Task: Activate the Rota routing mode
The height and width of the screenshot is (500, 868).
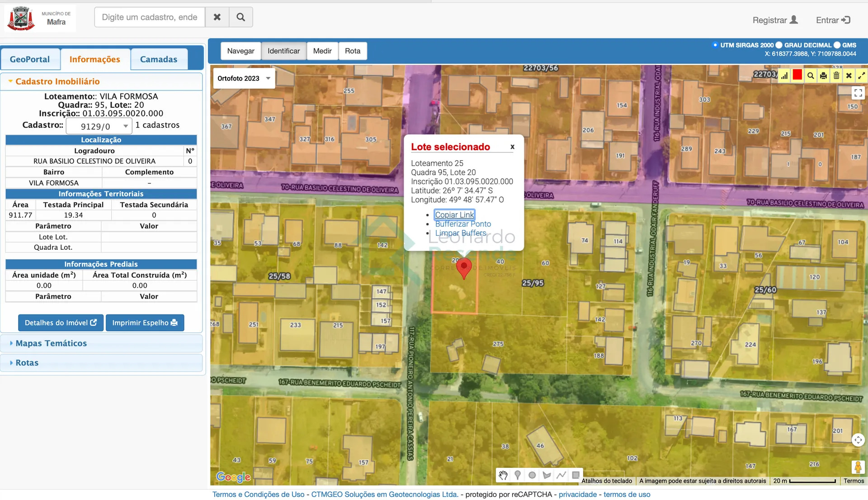Action: (353, 51)
